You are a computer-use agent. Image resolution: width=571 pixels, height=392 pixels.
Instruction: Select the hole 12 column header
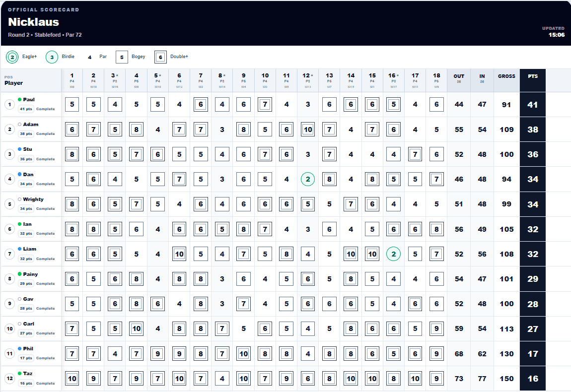pyautogui.click(x=308, y=80)
